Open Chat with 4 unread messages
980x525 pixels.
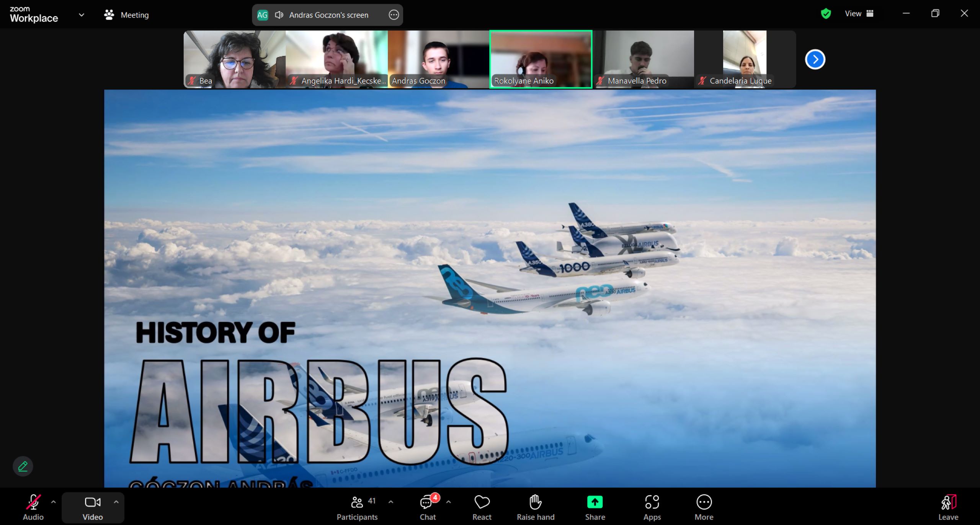428,507
